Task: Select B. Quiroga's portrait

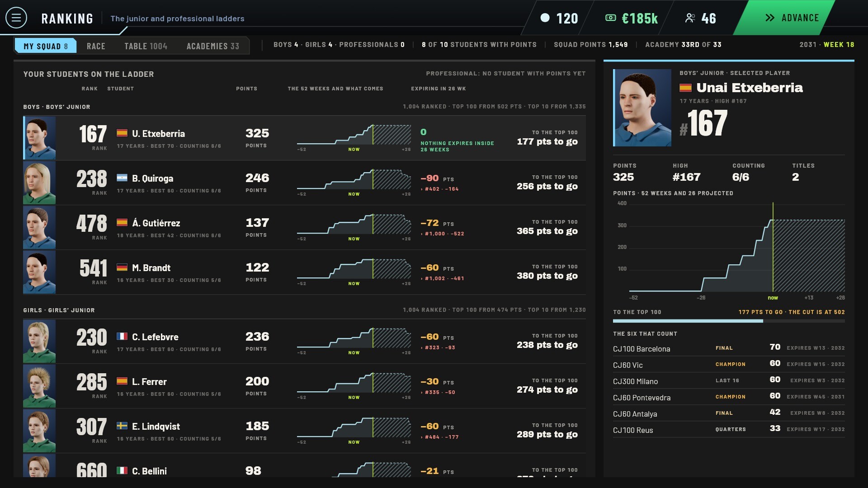Action: pyautogui.click(x=39, y=183)
